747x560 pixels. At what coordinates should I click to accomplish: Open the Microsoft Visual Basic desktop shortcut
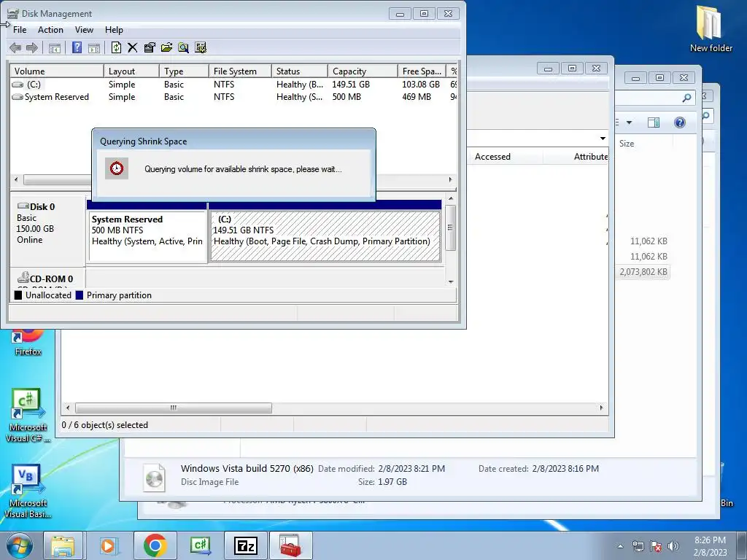28,491
